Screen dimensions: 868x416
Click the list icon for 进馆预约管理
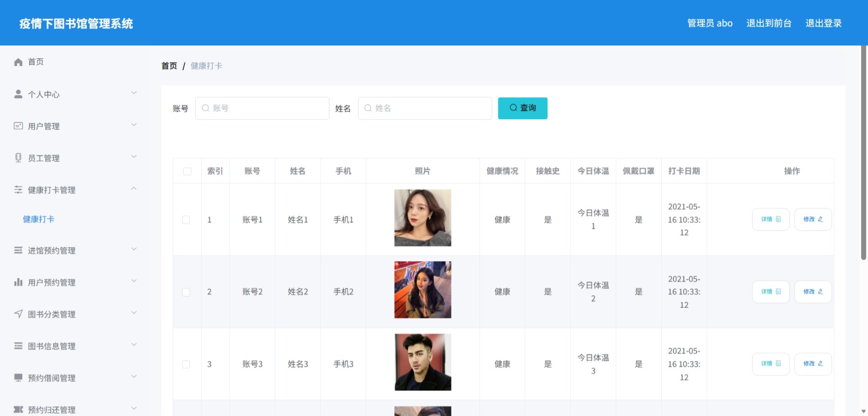[18, 250]
